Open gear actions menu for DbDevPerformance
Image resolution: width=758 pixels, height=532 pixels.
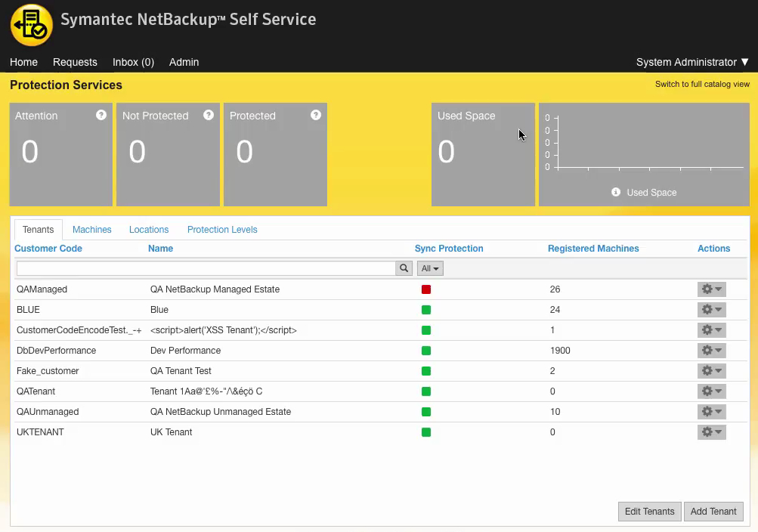click(x=712, y=351)
